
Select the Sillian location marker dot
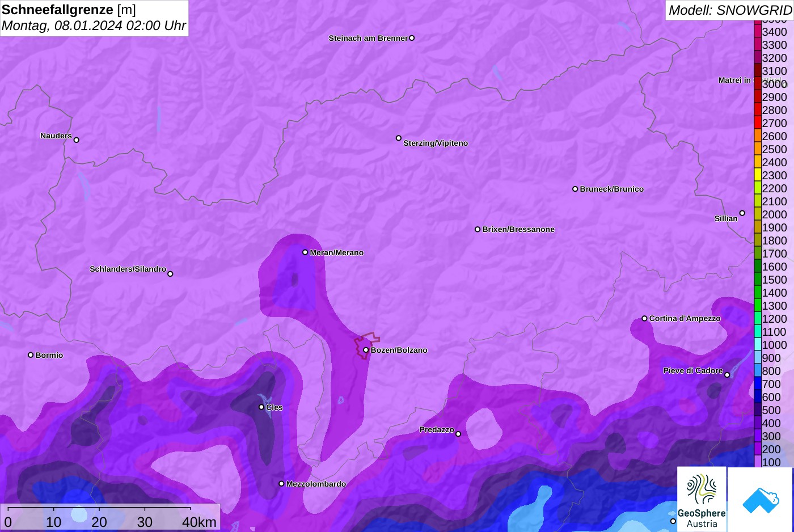(x=742, y=213)
